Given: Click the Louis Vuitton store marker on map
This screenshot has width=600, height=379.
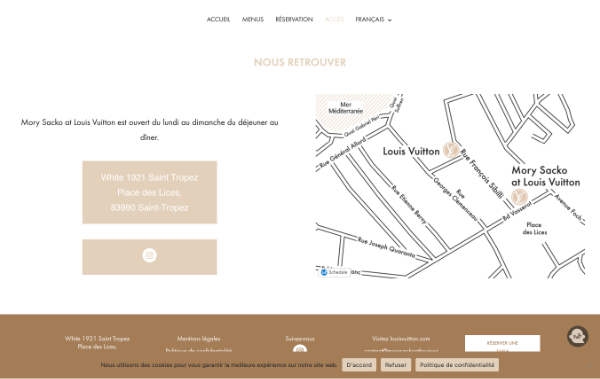Looking at the screenshot, I should [x=451, y=150].
